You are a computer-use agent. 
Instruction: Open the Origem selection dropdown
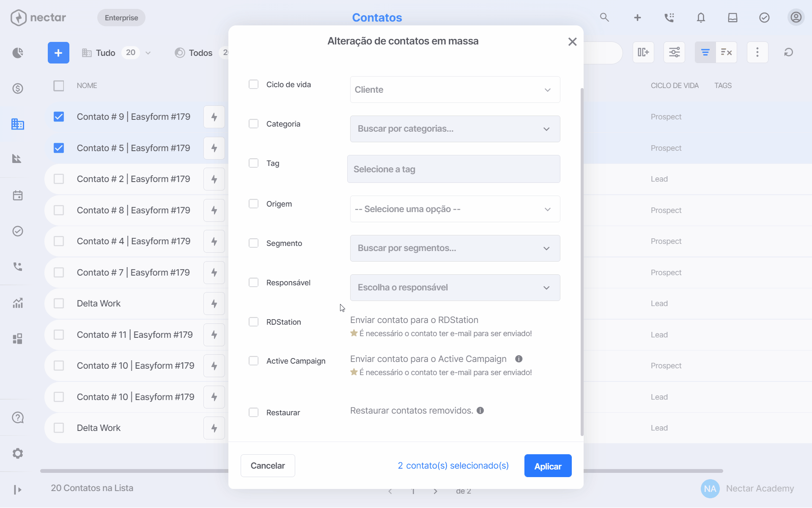(x=455, y=209)
